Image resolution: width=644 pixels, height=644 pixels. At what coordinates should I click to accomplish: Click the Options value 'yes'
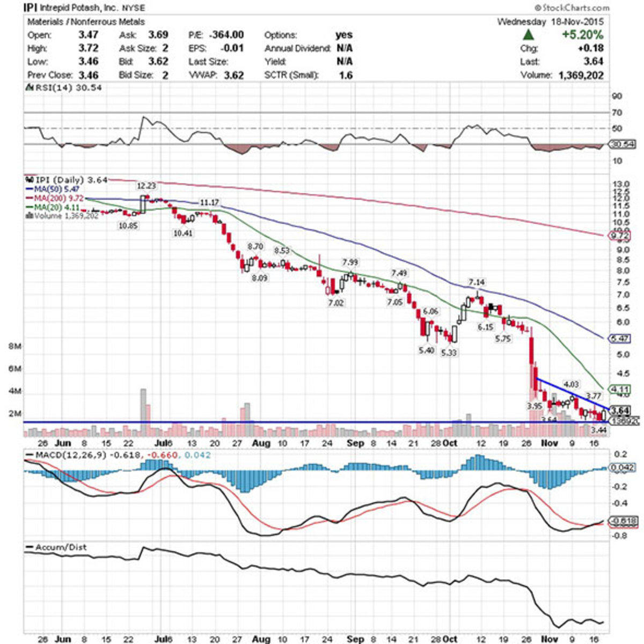[x=344, y=35]
